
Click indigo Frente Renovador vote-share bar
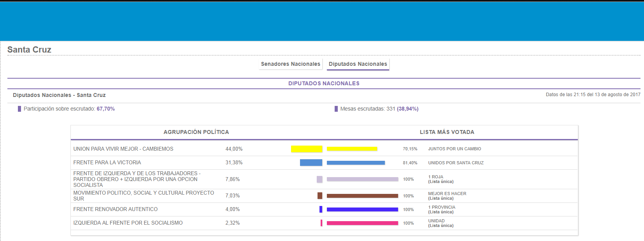(x=321, y=209)
